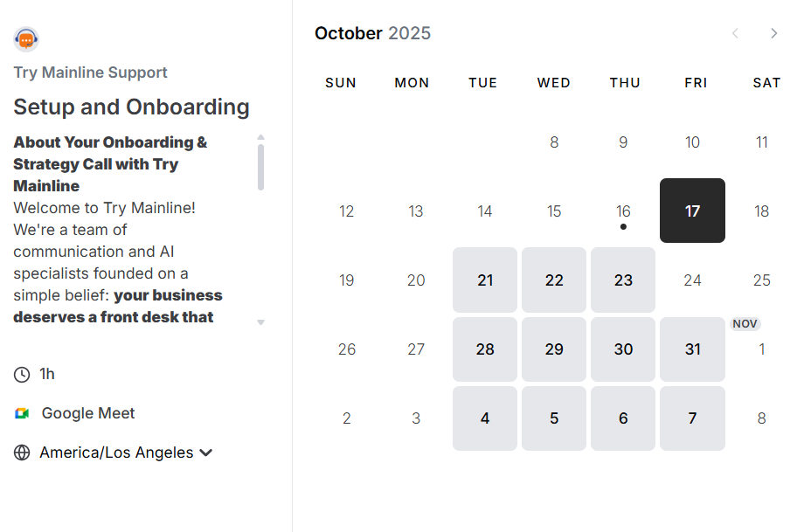Click the globe icon beside the timezone
804x532 pixels.
point(20,453)
